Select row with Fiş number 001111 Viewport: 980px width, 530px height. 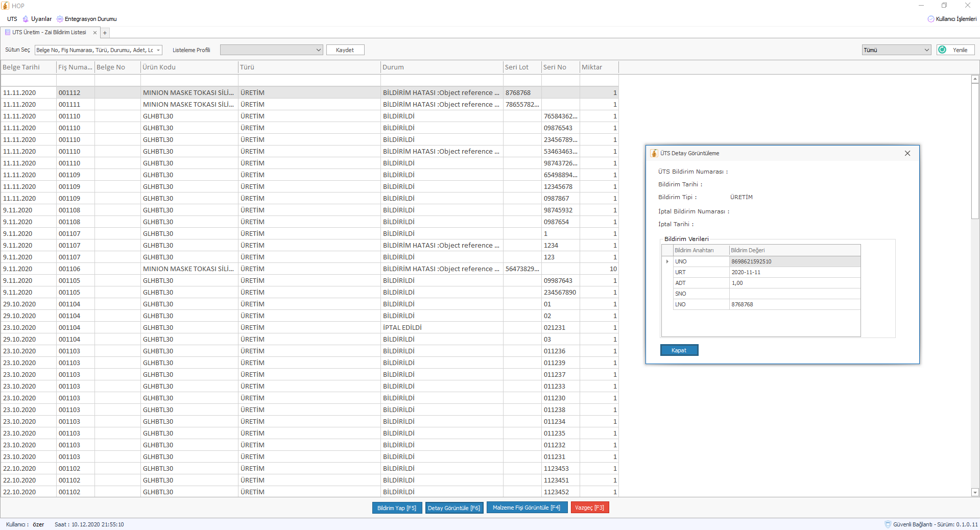(x=309, y=104)
